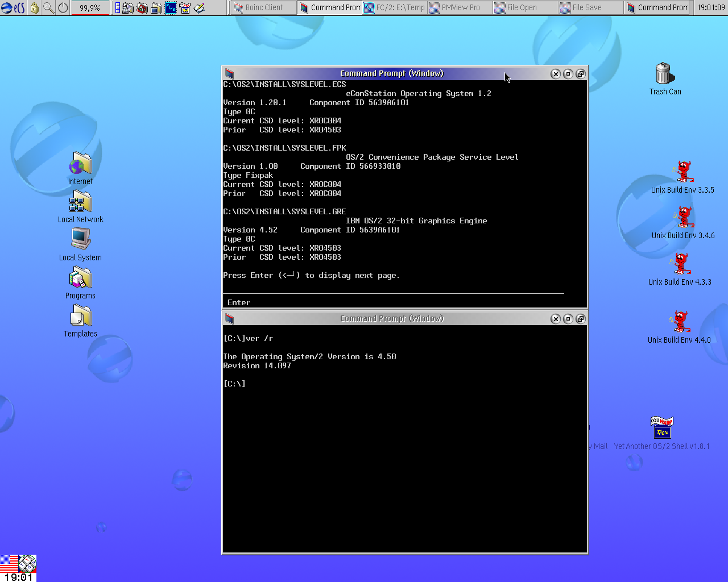Open the Local Network folder
Image resolution: width=728 pixels, height=582 pixels.
coord(81,203)
